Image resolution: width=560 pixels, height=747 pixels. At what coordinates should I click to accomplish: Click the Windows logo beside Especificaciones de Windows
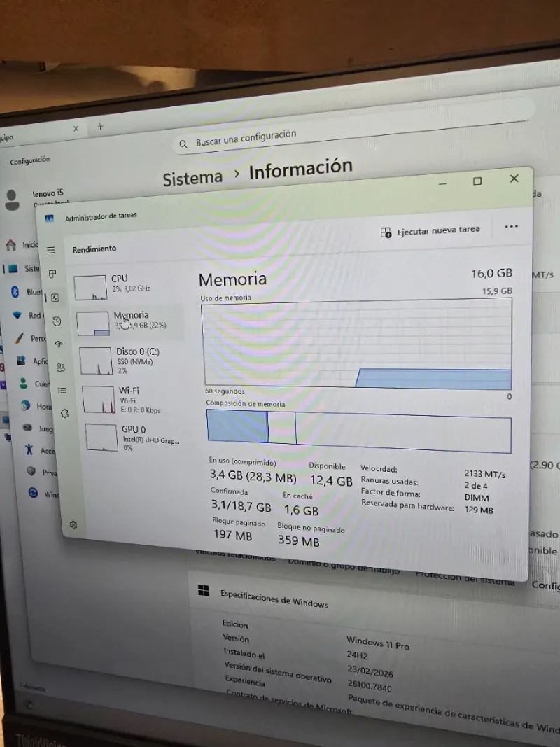pos(204,591)
